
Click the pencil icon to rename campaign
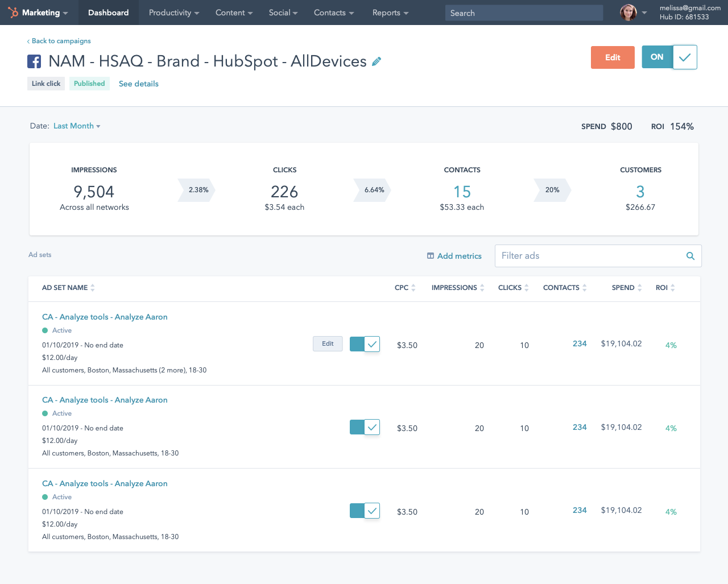point(377,61)
